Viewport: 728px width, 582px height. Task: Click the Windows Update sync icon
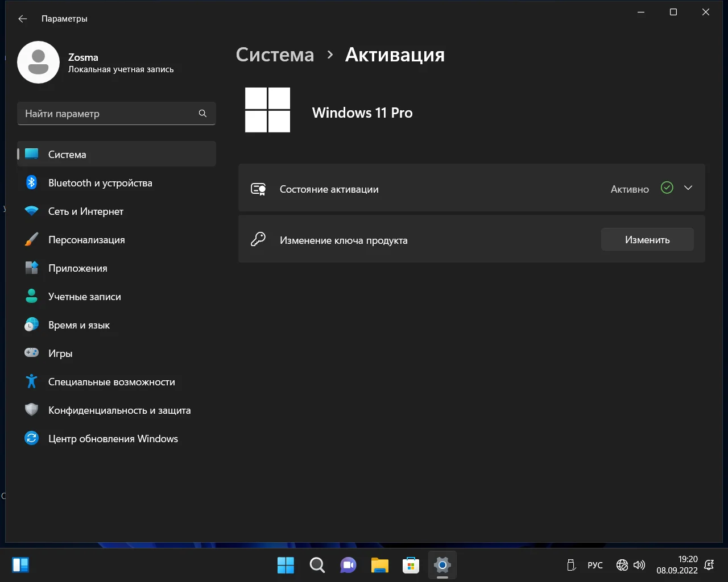[x=32, y=438]
